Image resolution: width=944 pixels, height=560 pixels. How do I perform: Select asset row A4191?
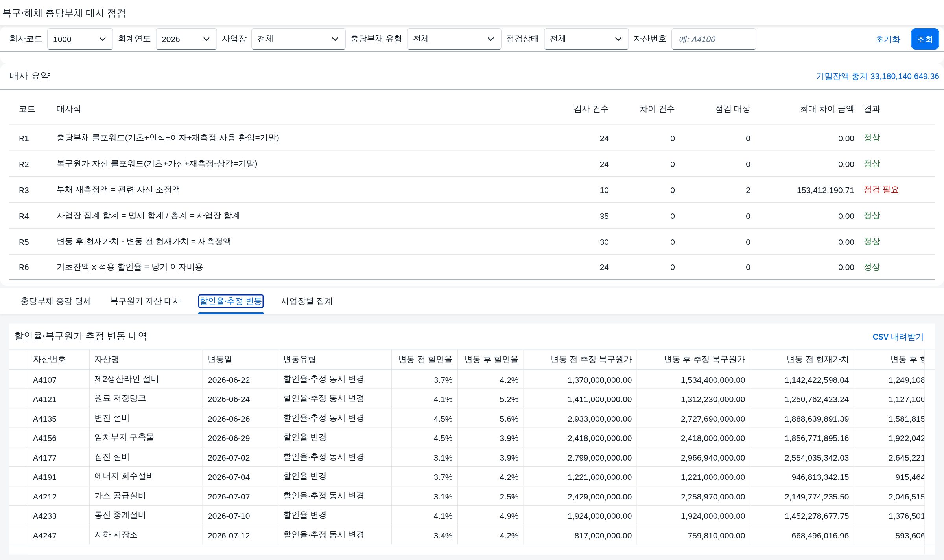click(x=467, y=477)
